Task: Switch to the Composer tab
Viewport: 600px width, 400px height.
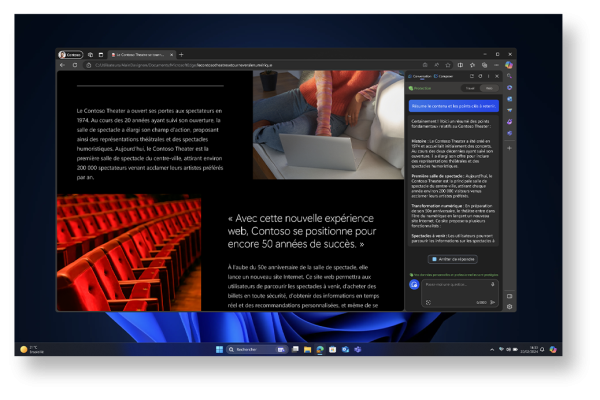Action: point(446,75)
